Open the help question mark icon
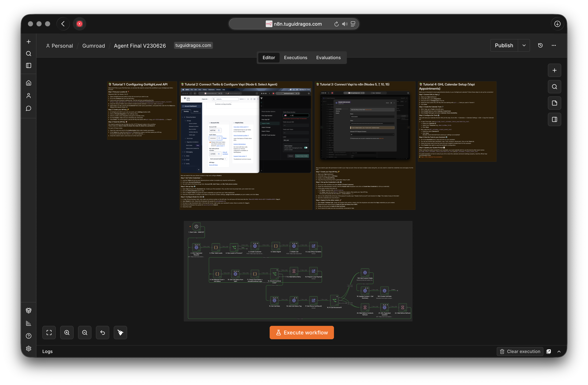Viewport: 588px width, 385px height. 29,336
